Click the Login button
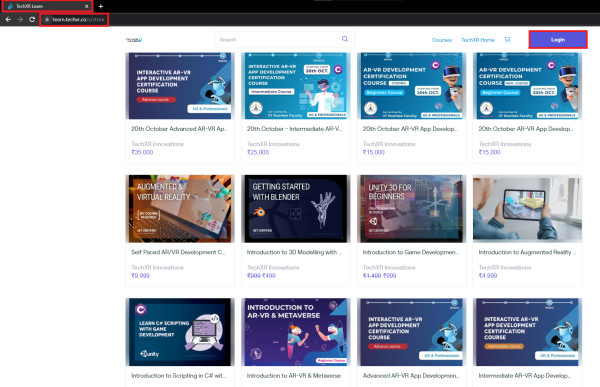 pyautogui.click(x=558, y=39)
